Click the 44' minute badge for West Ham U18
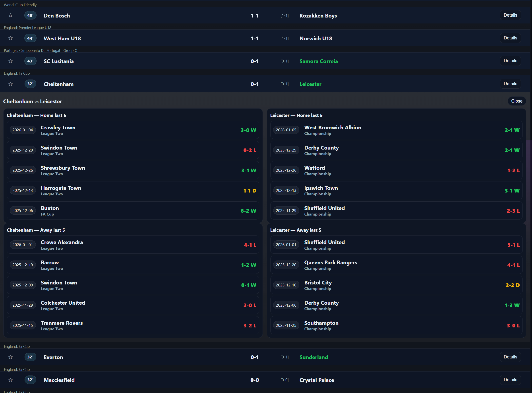 click(x=30, y=38)
